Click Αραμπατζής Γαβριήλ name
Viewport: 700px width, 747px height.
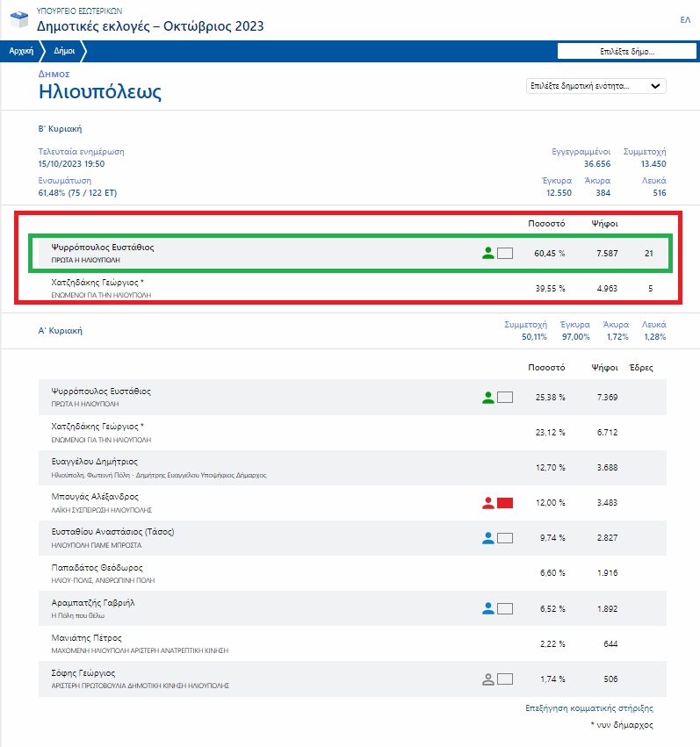click(93, 603)
